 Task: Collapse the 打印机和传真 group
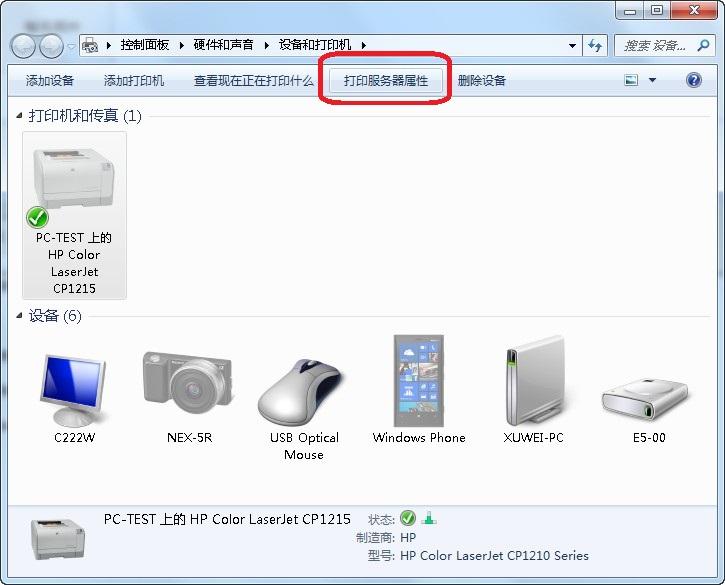pos(20,116)
